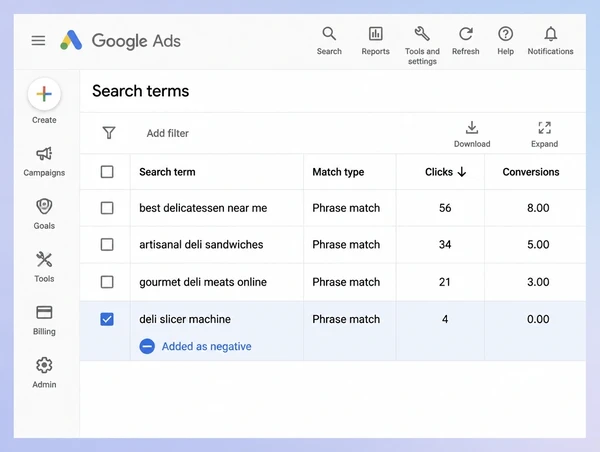Screen dimensions: 600x452
Task: Toggle Clicks sort arrow
Action: (462, 172)
